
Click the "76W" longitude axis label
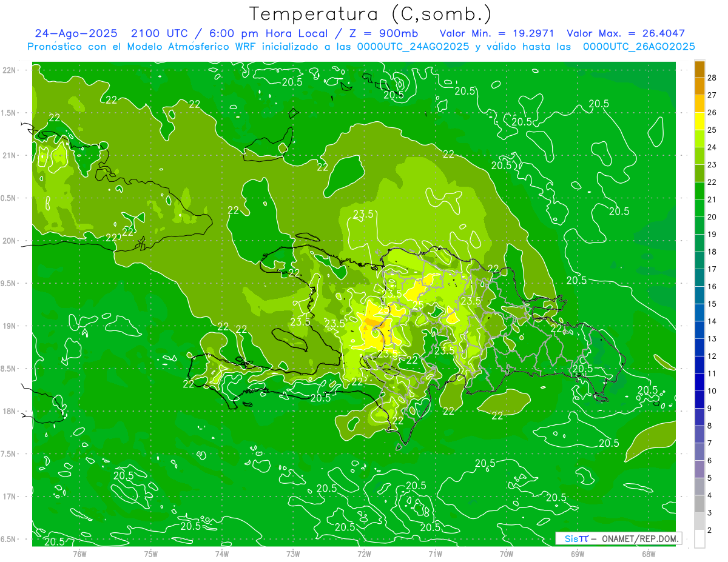pos(79,554)
